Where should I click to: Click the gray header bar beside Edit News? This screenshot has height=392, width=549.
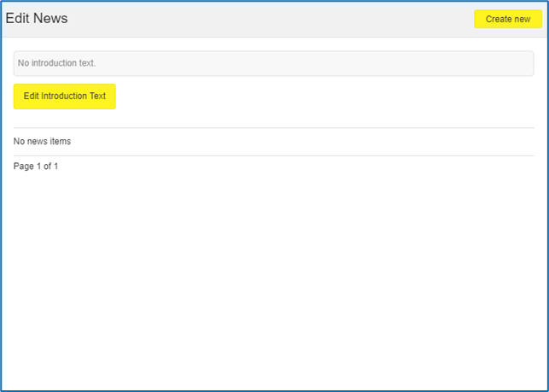coord(270,19)
